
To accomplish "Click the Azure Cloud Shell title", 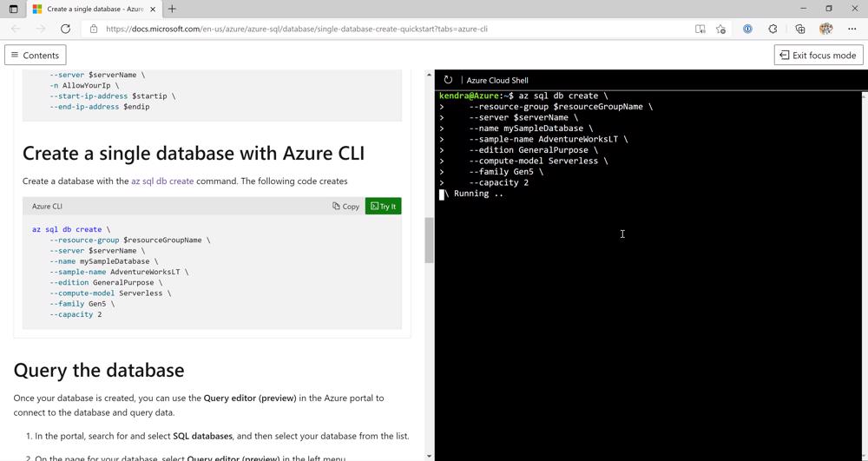I will [497, 80].
